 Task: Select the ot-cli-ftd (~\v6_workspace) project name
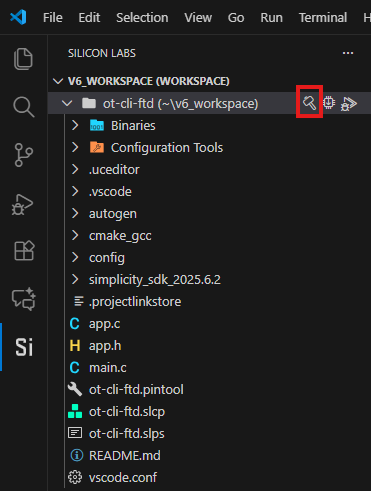coord(180,104)
